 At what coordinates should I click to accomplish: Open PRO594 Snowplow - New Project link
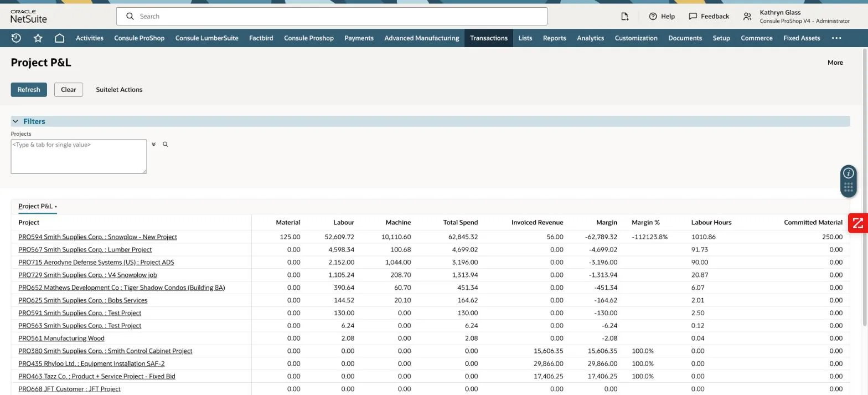(x=97, y=237)
